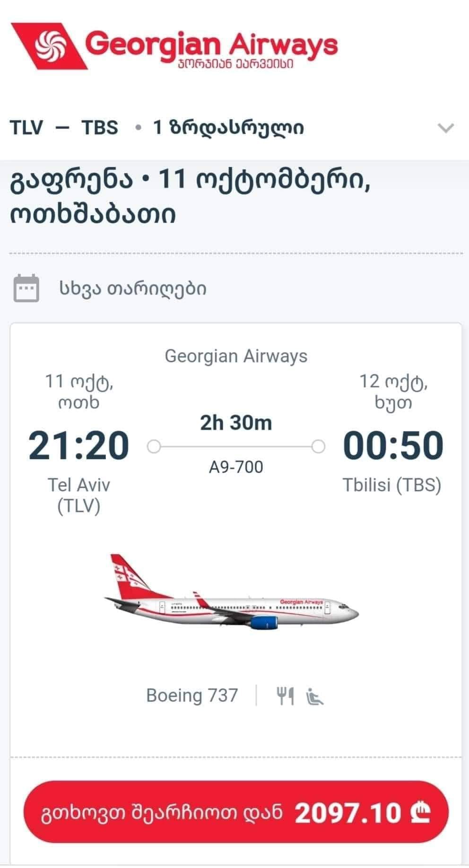
Task: Click the Georgian Airways wordmark in header
Action: pyautogui.click(x=211, y=45)
